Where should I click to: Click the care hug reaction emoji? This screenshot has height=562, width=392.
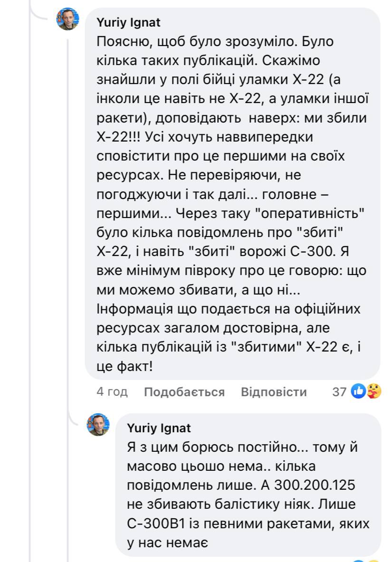point(374,391)
